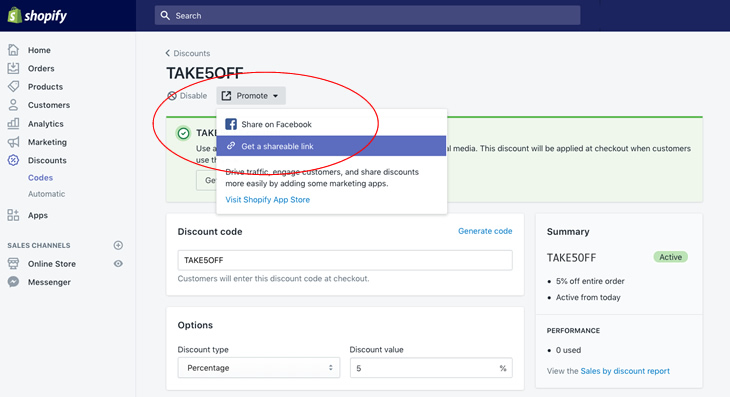
Task: Click '5% off entire order' text
Action: pyautogui.click(x=590, y=281)
